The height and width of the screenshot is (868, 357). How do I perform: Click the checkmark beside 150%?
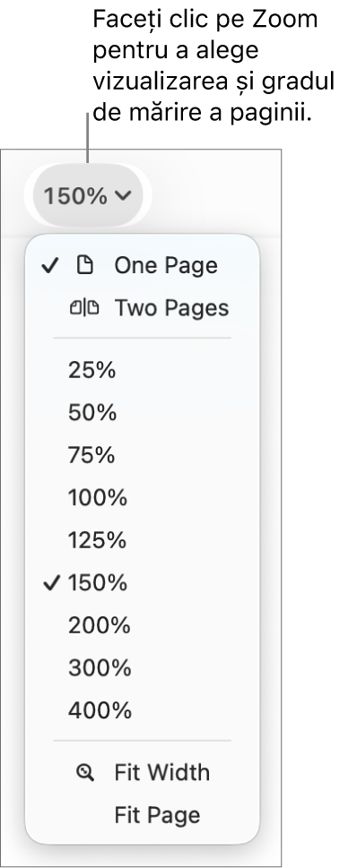tap(50, 583)
